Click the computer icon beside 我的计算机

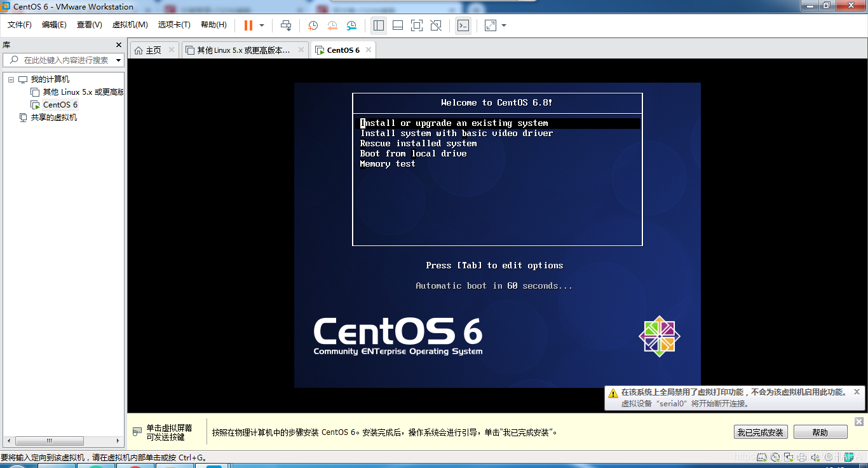pos(23,79)
